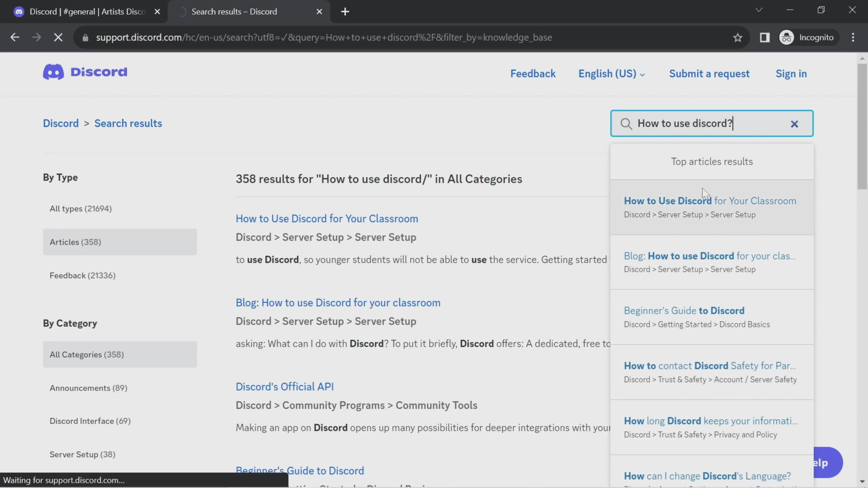Screen dimensions: 868x488
Task: Pick suggestion How to Use Discord for Your Classroom
Action: 712,207
